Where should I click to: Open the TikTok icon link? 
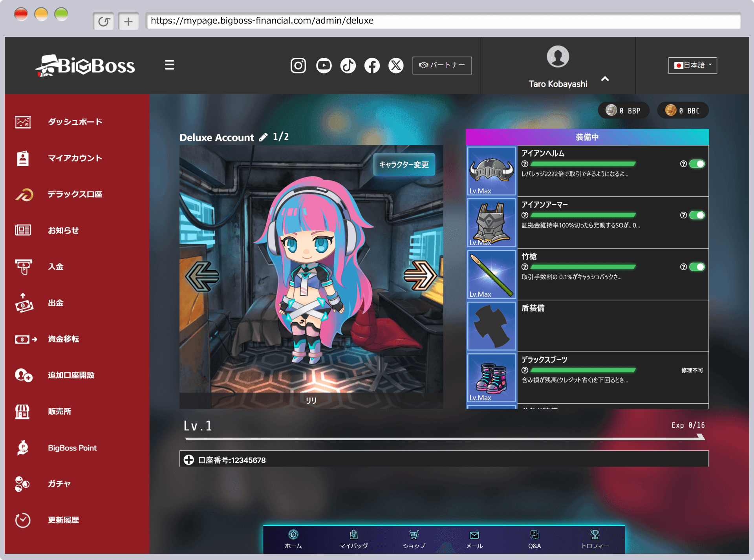point(348,66)
